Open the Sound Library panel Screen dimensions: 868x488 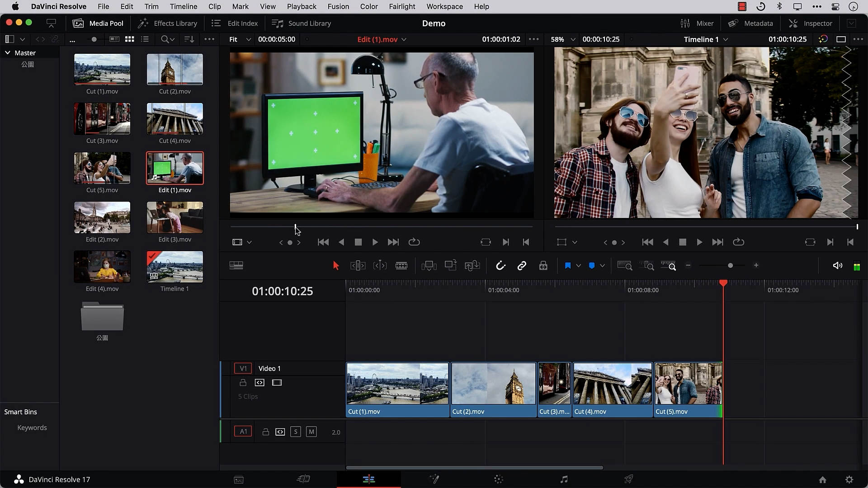(x=301, y=23)
